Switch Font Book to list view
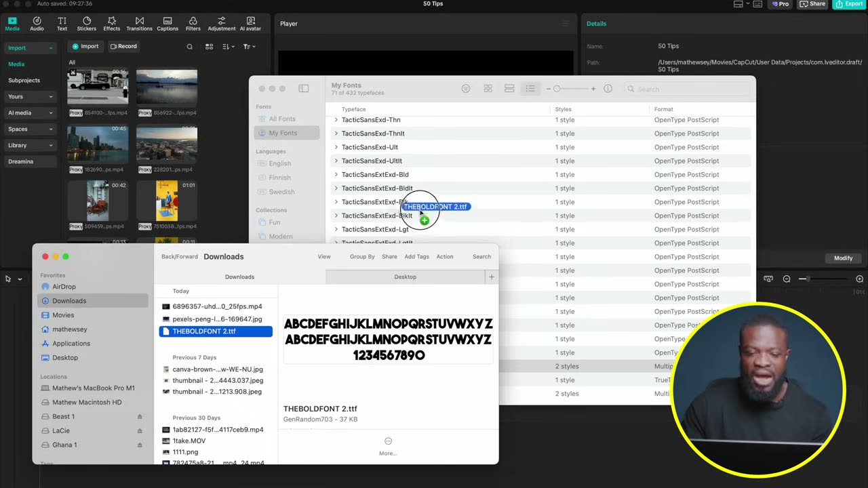The image size is (868, 488). (x=530, y=89)
